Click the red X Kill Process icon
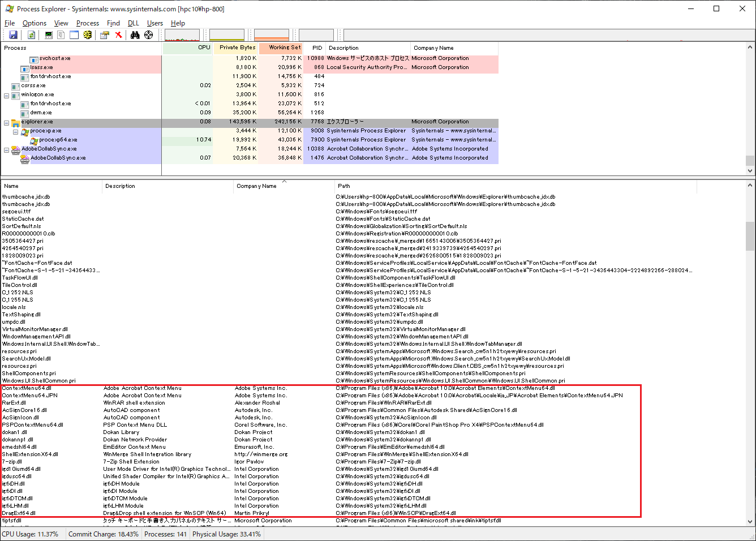Viewport: 756px width, 541px height. 118,35
